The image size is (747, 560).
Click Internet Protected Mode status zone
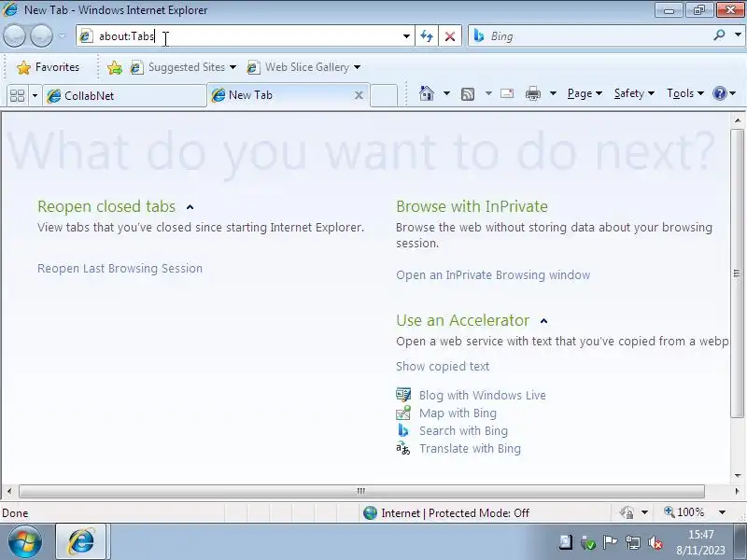446,512
